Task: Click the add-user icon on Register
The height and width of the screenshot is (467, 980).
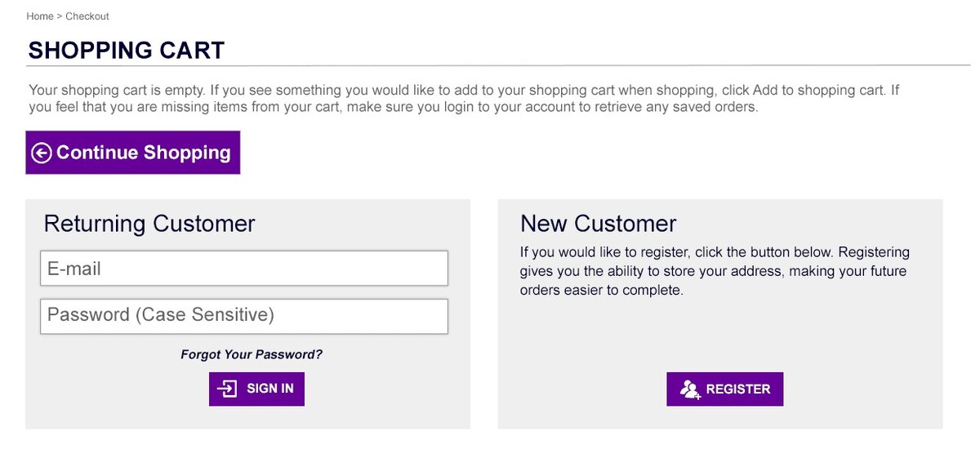Action: point(691,389)
